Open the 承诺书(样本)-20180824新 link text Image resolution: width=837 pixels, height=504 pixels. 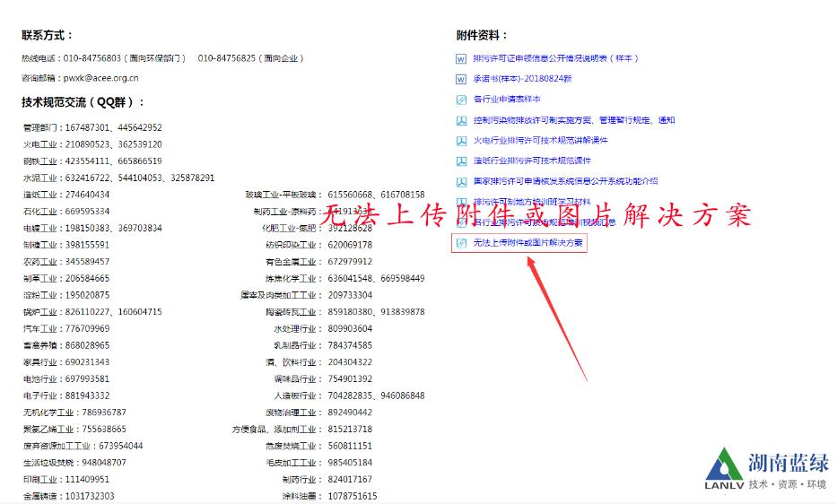tap(522, 79)
